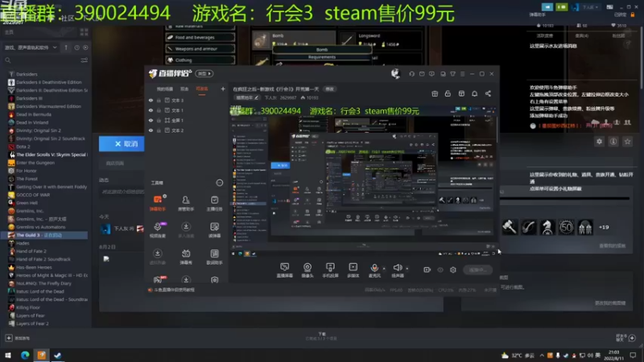Expand speaker options arrow
This screenshot has height=362, width=644.
407,269
